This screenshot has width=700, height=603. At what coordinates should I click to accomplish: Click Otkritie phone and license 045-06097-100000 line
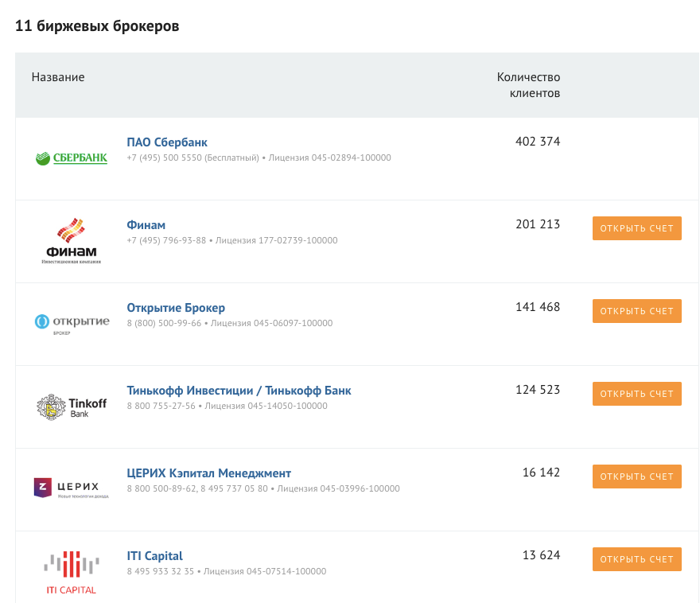tap(230, 323)
